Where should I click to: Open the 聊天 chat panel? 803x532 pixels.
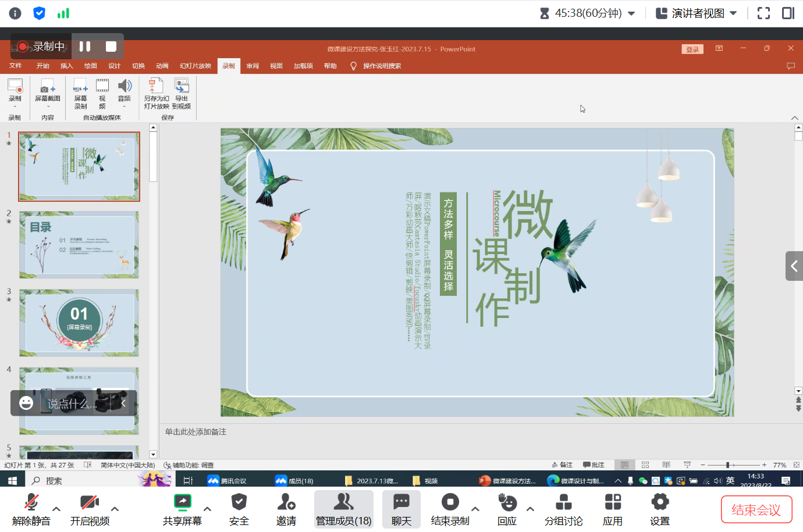401,509
